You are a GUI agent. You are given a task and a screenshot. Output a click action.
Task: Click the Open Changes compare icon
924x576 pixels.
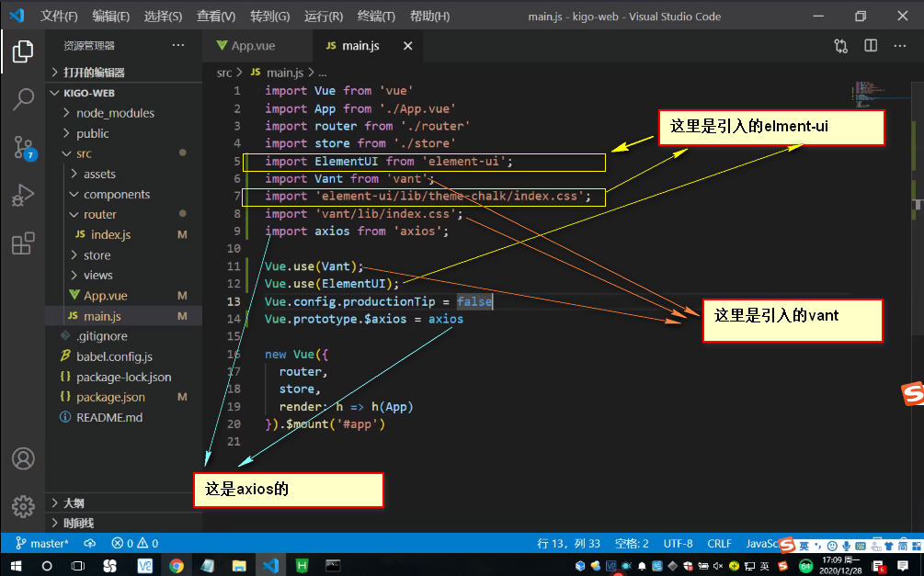pyautogui.click(x=841, y=46)
